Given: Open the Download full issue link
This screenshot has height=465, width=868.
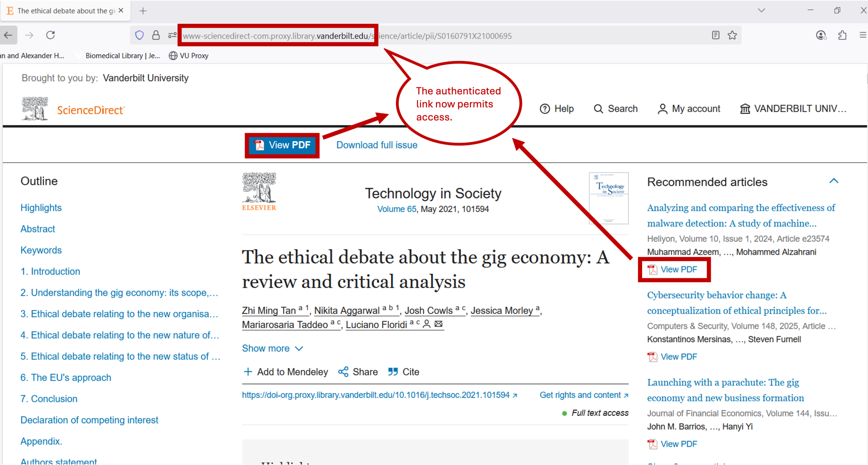Looking at the screenshot, I should click(x=376, y=145).
